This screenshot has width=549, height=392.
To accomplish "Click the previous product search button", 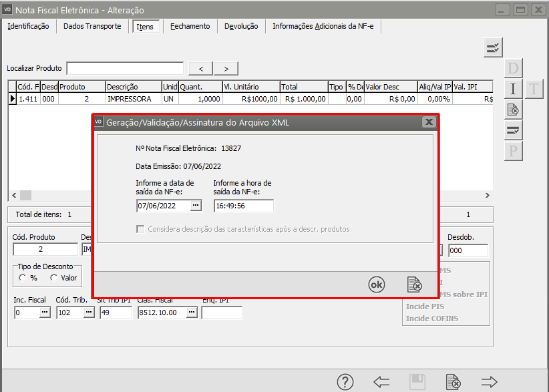I will (201, 69).
